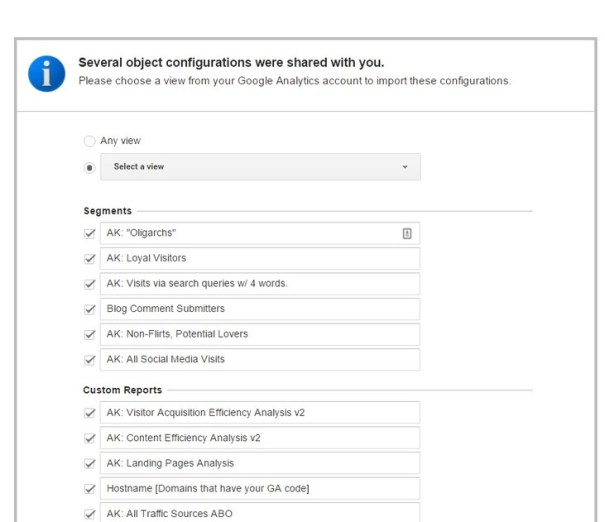Click the note icon in Oligarchs field
Viewport: 605px width, 522px height.
[x=407, y=233]
